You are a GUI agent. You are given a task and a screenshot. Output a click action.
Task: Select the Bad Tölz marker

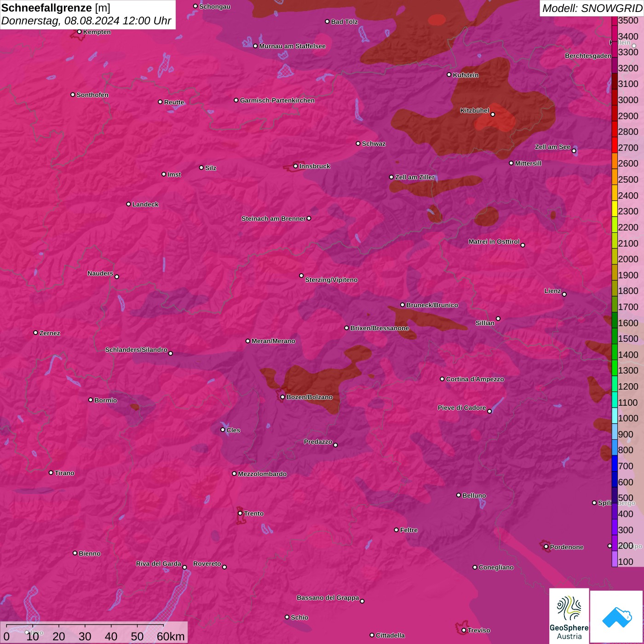click(x=328, y=22)
